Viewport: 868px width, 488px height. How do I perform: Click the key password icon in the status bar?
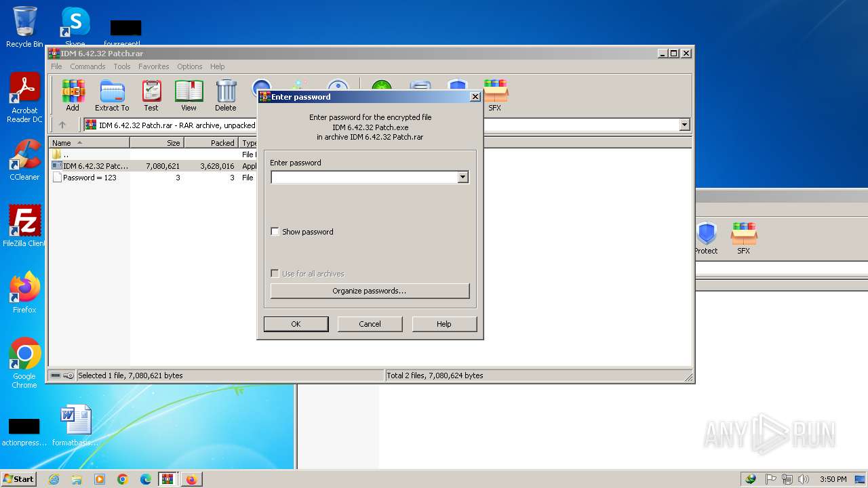[68, 375]
